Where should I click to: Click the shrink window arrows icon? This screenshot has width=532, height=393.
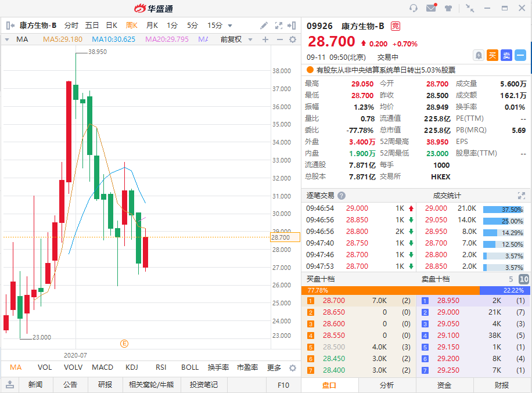click(470, 8)
